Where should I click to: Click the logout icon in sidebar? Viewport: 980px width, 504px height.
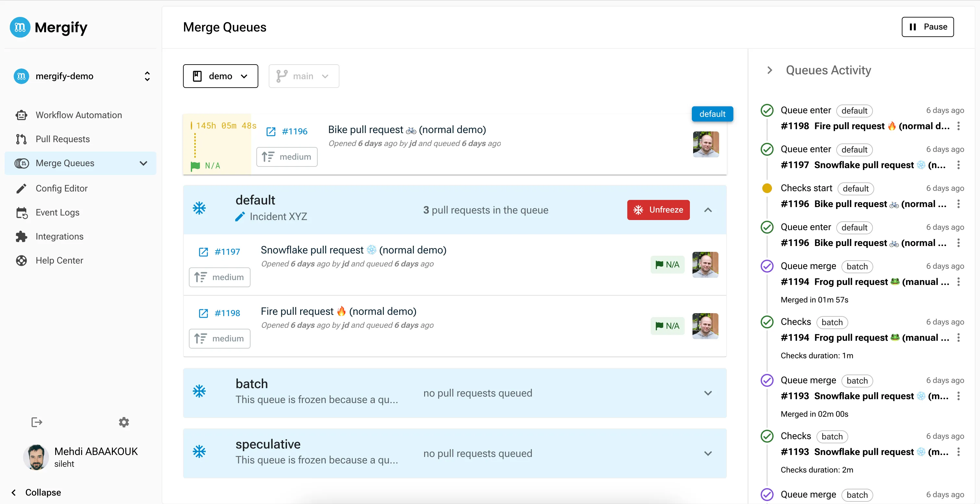[x=37, y=422]
